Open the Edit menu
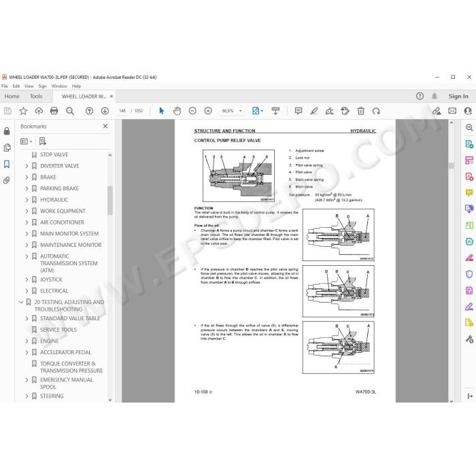 16,86
